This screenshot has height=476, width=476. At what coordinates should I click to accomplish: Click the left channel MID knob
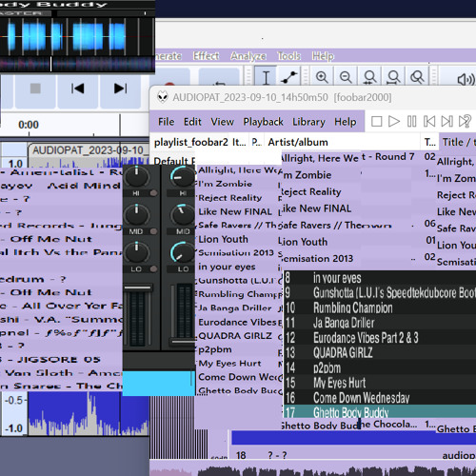click(x=136, y=215)
